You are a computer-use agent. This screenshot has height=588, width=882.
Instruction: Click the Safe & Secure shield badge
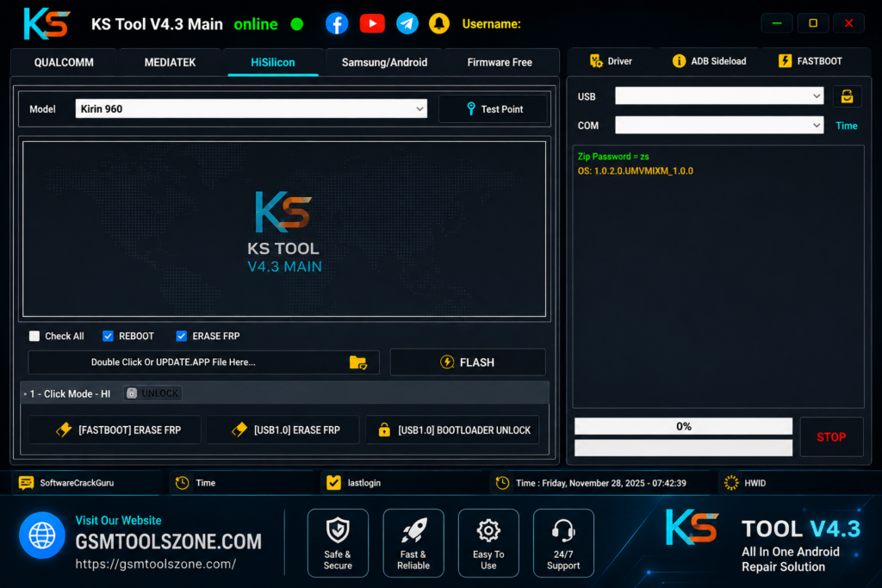point(338,543)
